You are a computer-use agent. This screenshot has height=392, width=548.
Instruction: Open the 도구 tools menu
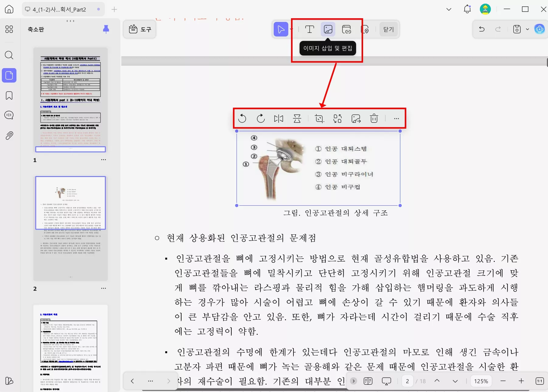pos(140,29)
